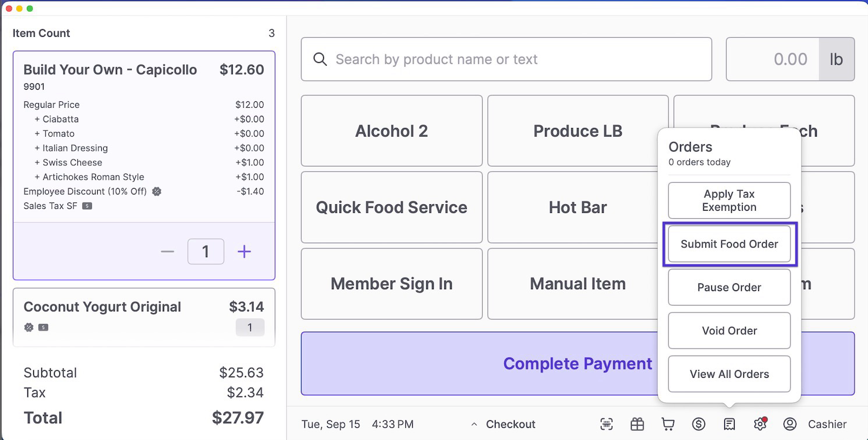Focus the product search field
868x440 pixels.
(506, 59)
